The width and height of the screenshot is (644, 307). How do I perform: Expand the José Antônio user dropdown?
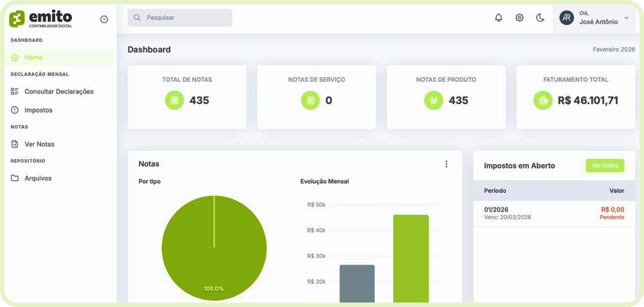point(626,18)
